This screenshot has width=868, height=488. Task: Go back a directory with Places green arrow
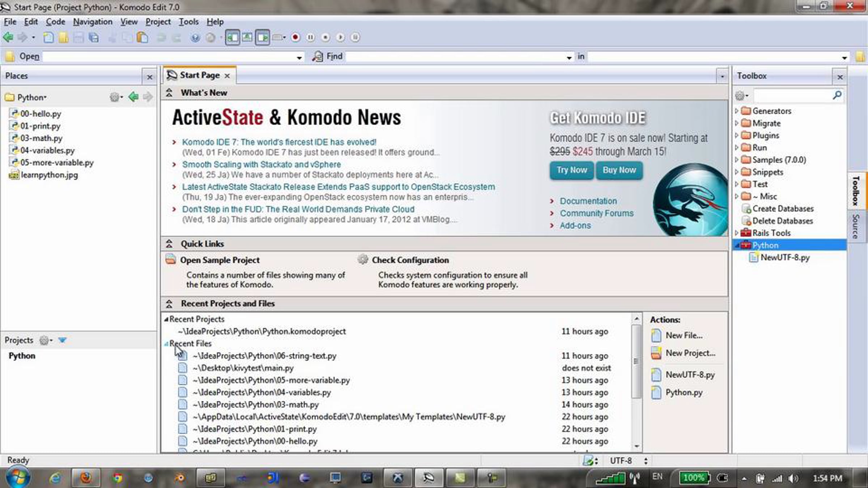pos(133,97)
